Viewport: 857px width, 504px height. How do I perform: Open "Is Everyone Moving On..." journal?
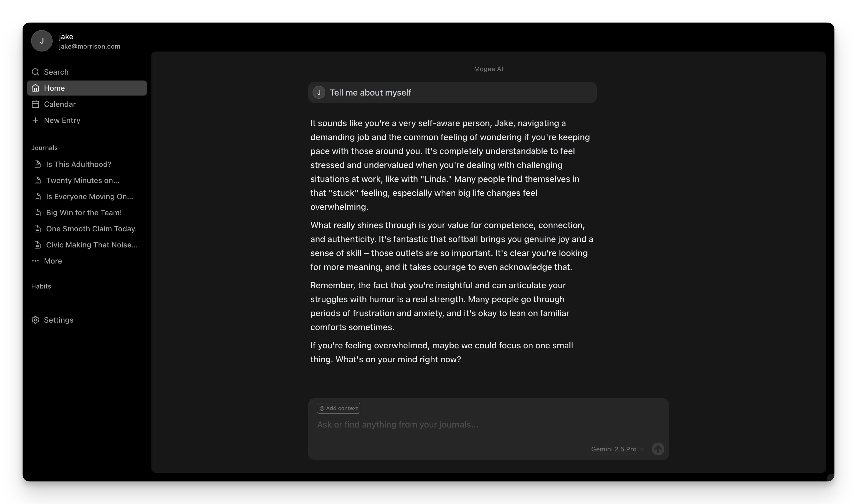(89, 197)
